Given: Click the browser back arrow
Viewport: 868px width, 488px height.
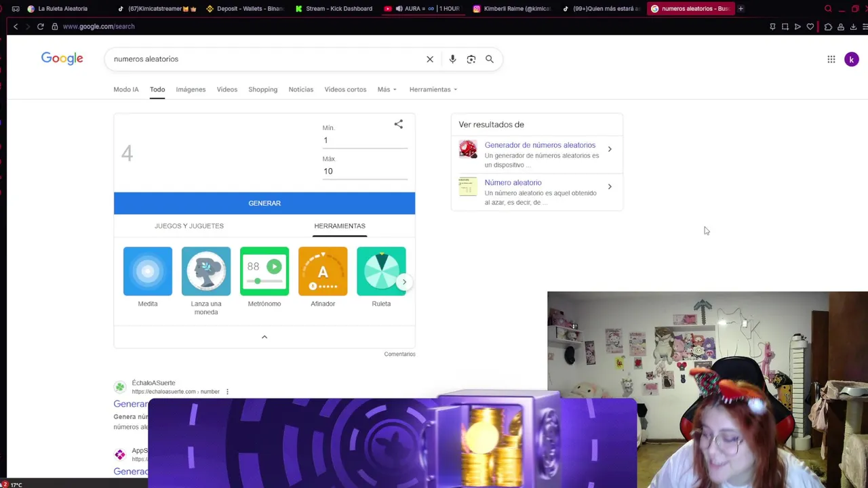Looking at the screenshot, I should (x=16, y=26).
